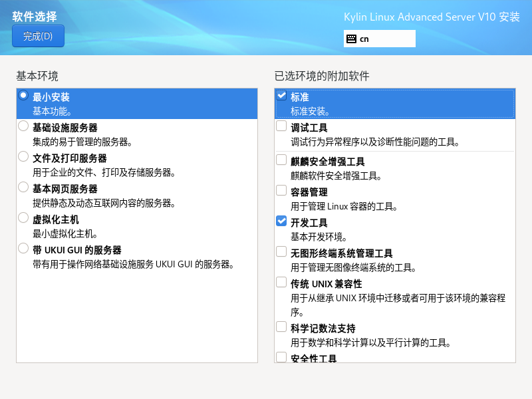This screenshot has height=399, width=532.
Task: Select 基本网页服务器 radio option
Action: click(24, 188)
